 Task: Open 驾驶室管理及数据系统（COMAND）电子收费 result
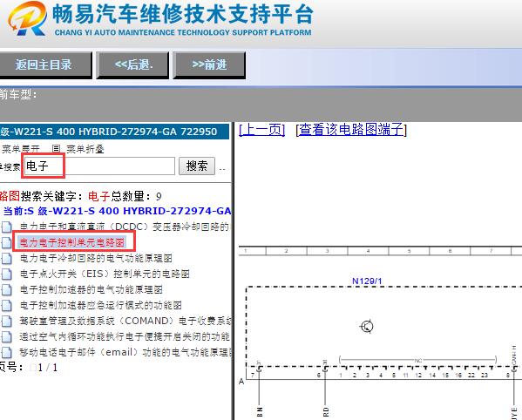click(x=125, y=321)
